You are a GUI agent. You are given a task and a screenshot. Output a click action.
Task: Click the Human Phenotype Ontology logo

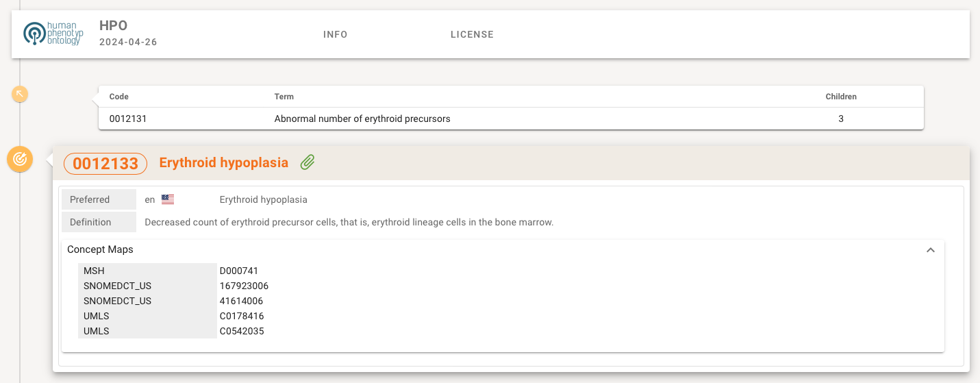coord(53,34)
